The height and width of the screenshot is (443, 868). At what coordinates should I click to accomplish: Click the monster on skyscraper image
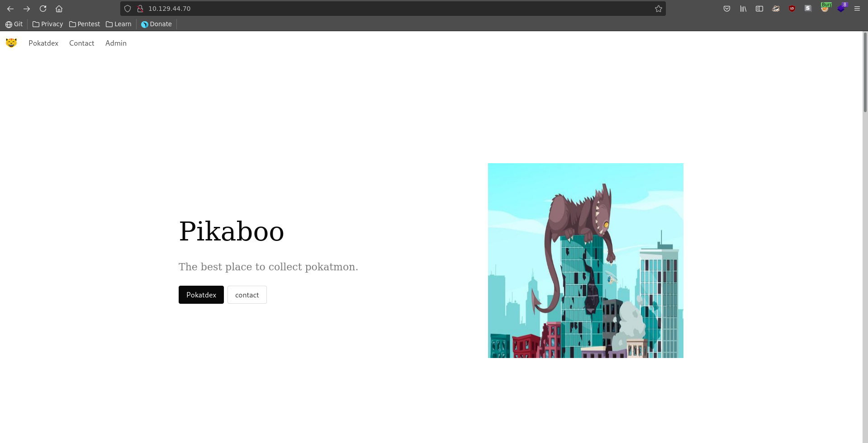point(585,260)
